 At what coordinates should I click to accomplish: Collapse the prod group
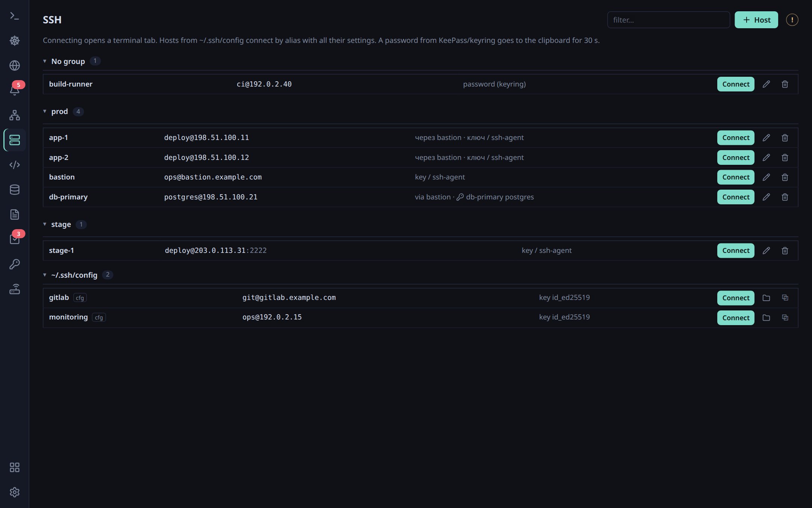(45, 111)
